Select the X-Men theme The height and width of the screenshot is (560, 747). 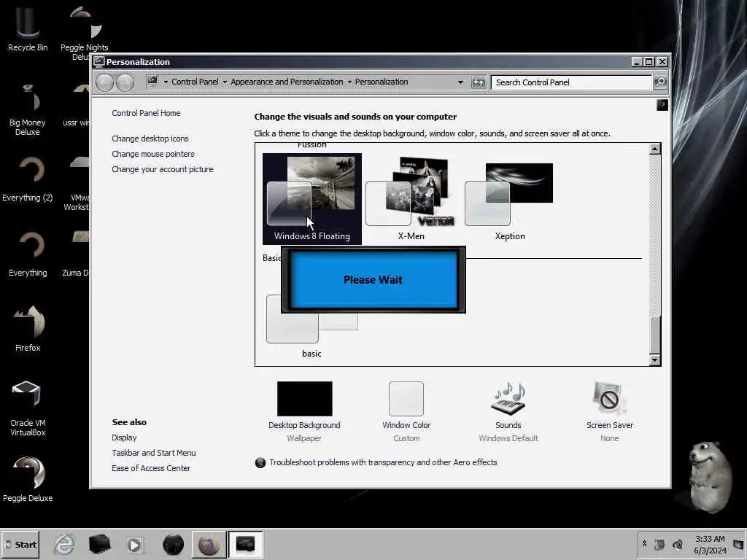[x=411, y=198]
